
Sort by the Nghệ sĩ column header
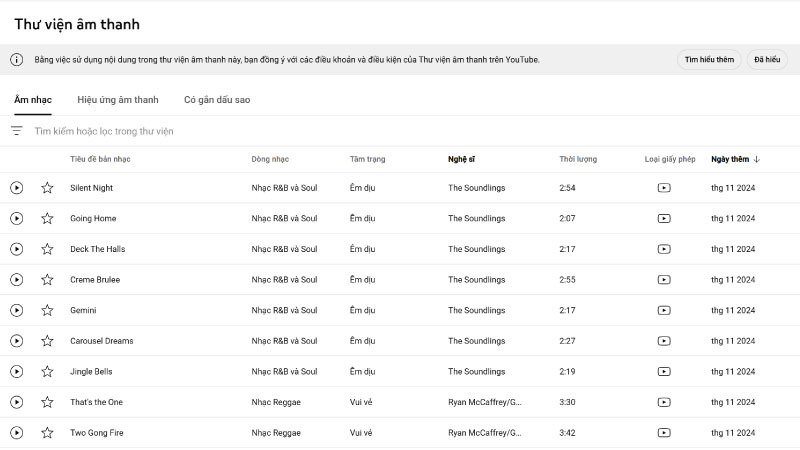(461, 159)
